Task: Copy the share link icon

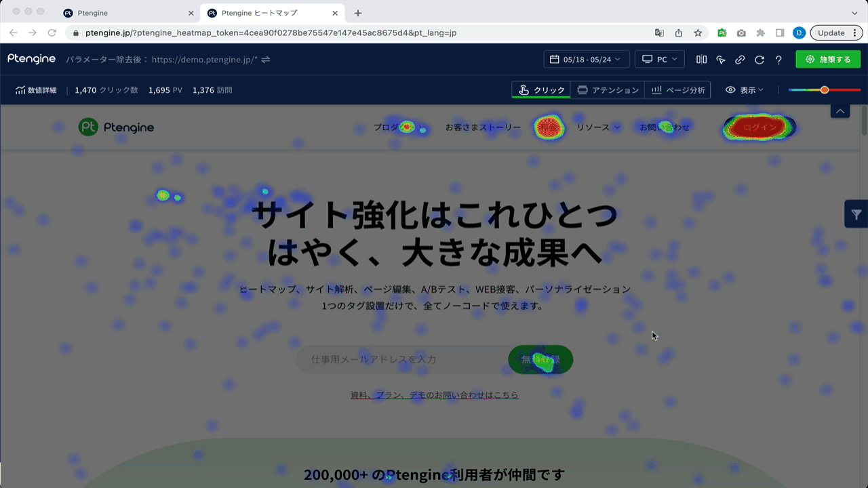Action: [x=740, y=60]
